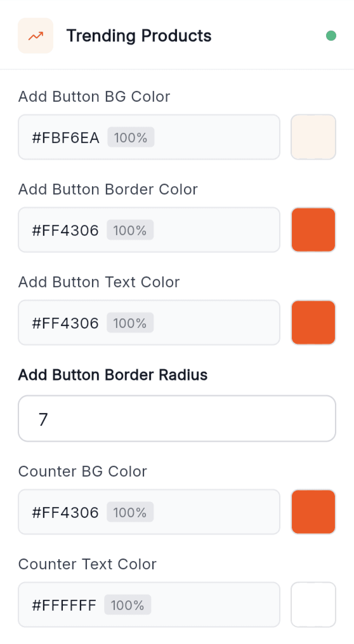Click the Trending Products arrow icon
354x644 pixels.
(36, 36)
